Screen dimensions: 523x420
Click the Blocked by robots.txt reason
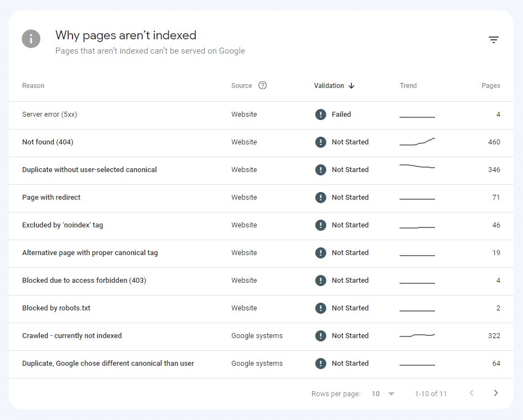pos(56,308)
